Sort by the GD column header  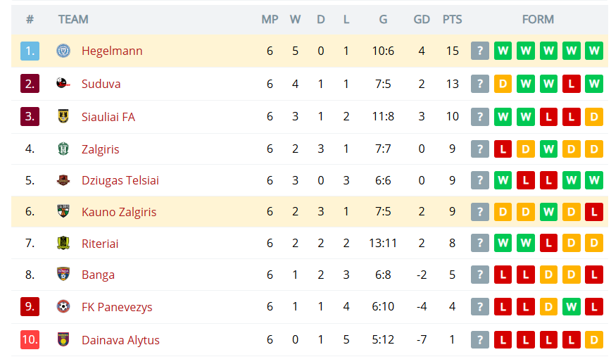click(x=421, y=20)
